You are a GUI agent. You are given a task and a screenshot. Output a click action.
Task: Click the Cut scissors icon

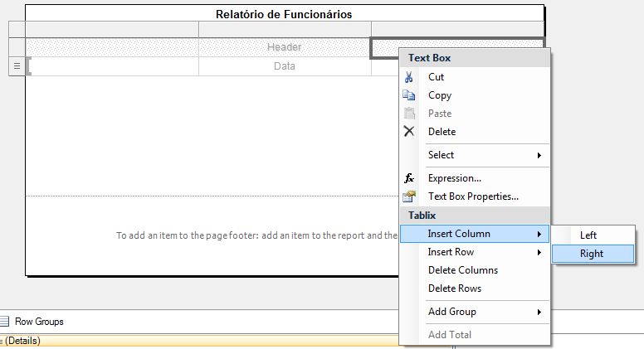tap(408, 77)
